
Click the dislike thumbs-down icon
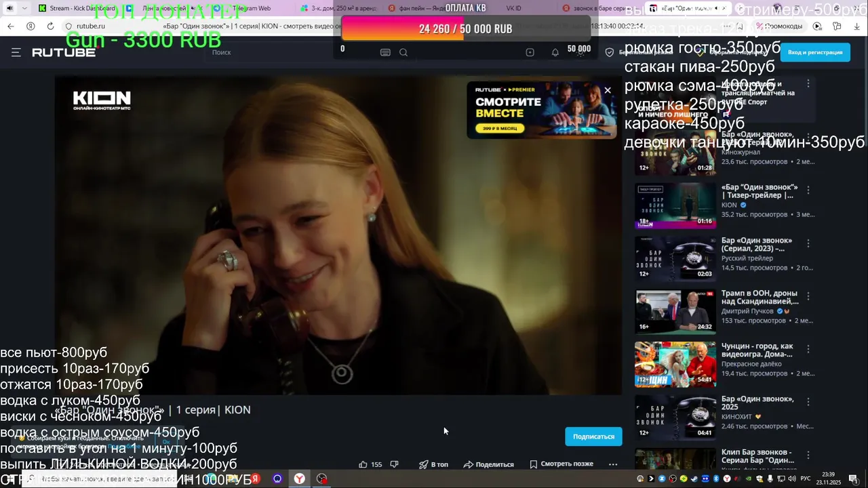coord(394,464)
